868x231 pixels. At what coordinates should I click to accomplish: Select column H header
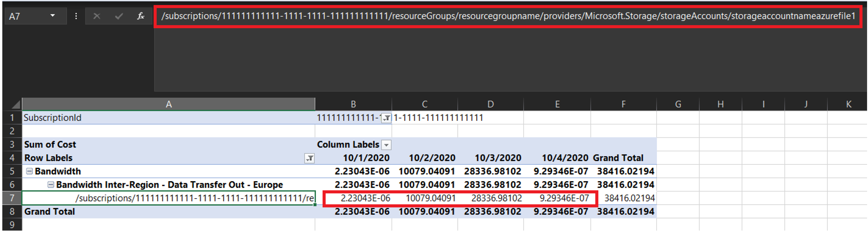click(721, 104)
